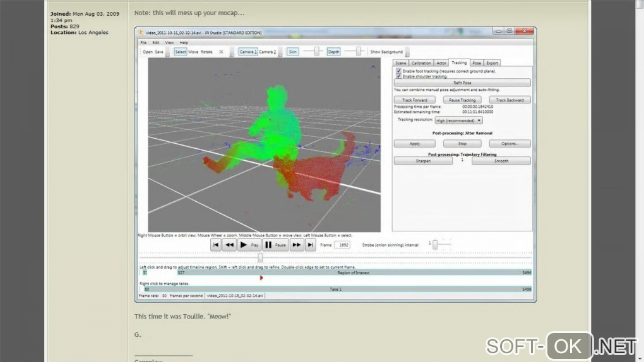Start playback with Play button

(x=249, y=245)
